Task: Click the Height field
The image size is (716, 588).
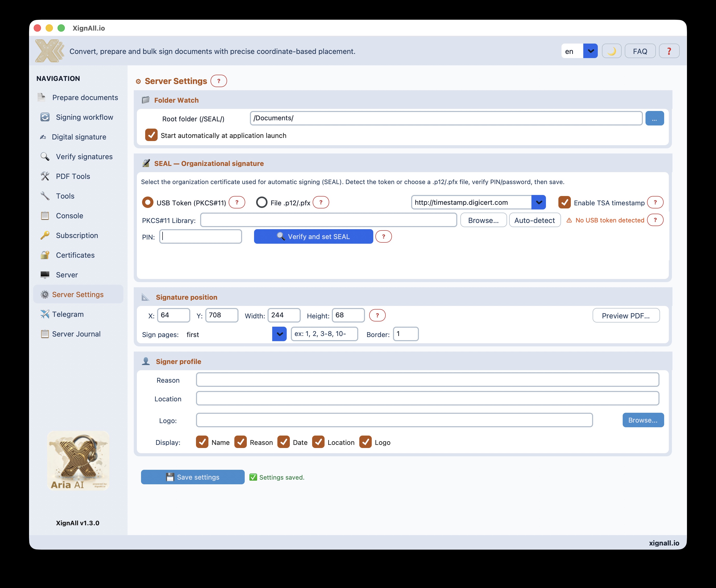Action: [x=348, y=315]
